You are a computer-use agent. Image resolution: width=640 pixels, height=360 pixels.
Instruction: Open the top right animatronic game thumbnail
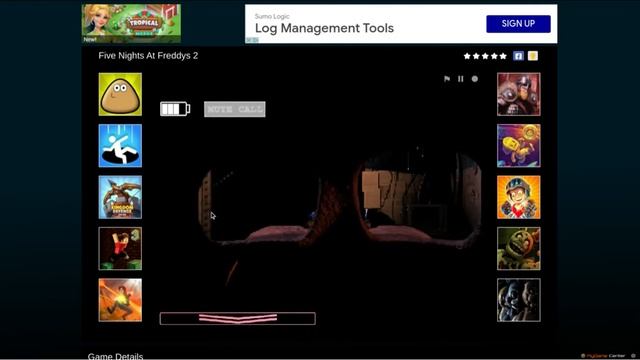pyautogui.click(x=519, y=94)
